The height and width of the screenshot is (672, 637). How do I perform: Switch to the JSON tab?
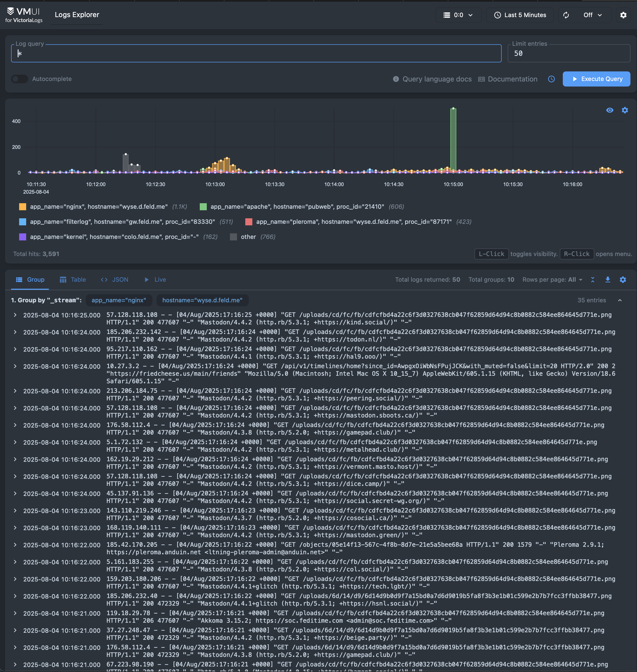pyautogui.click(x=115, y=280)
